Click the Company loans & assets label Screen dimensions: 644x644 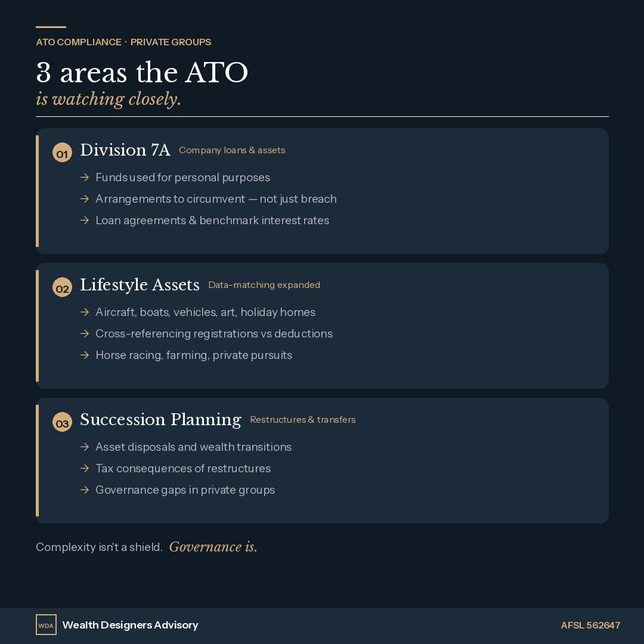pos(232,150)
